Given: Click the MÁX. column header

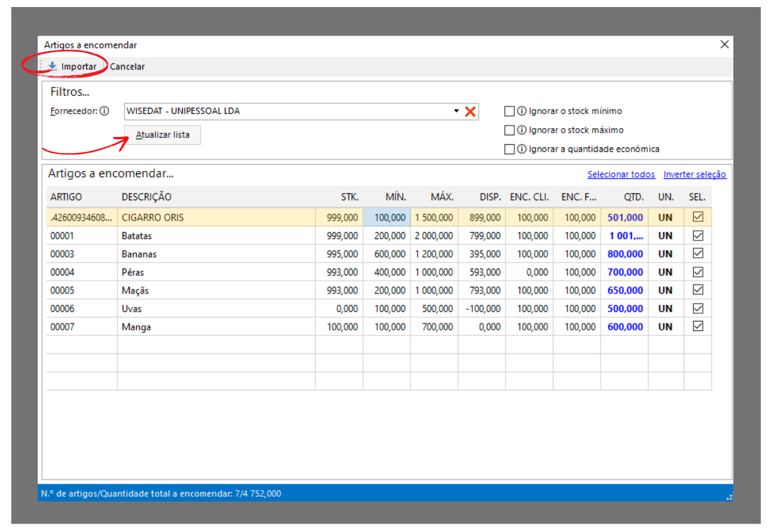Looking at the screenshot, I should (434, 197).
